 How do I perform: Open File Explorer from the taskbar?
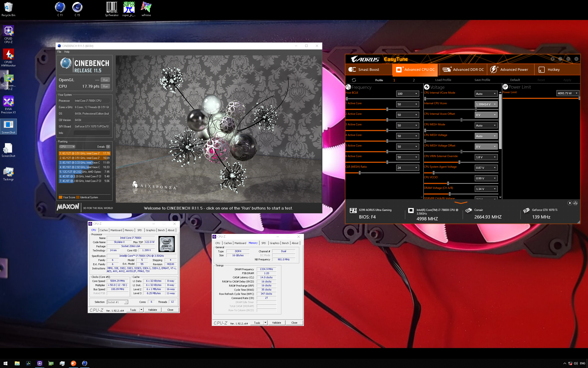point(17,363)
